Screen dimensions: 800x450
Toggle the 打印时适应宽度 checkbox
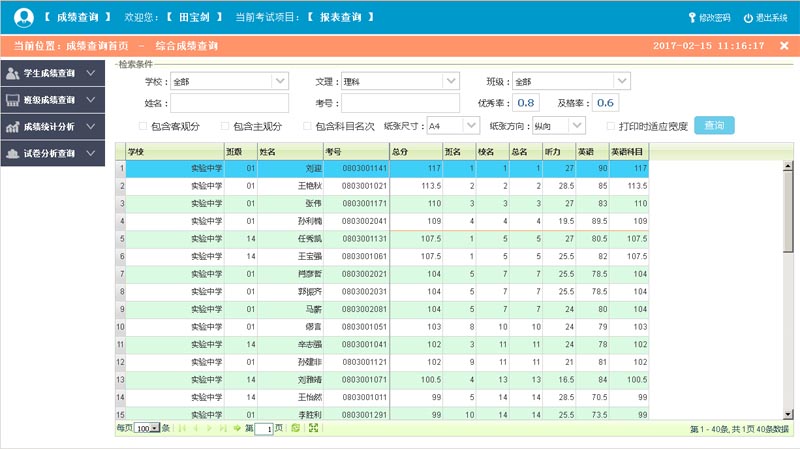(611, 126)
